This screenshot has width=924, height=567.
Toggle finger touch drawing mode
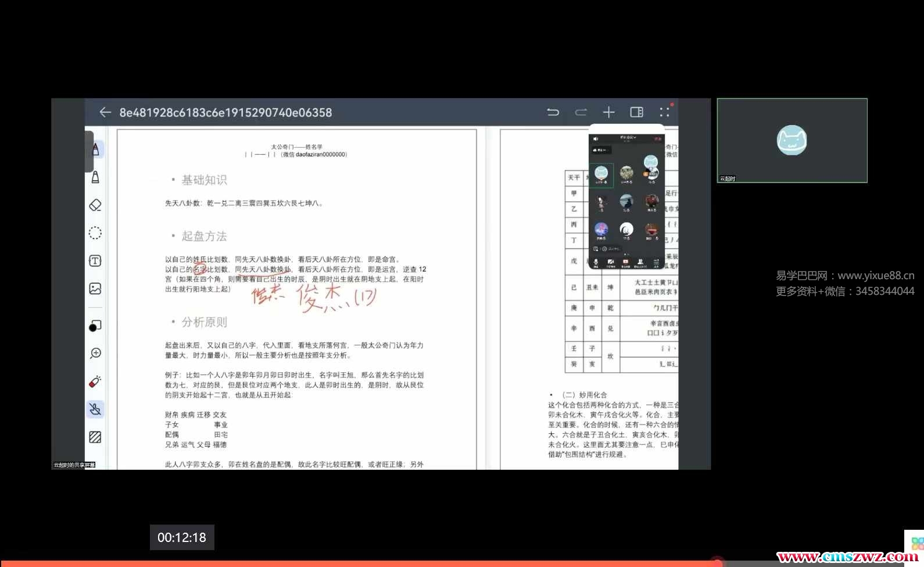pos(95,409)
